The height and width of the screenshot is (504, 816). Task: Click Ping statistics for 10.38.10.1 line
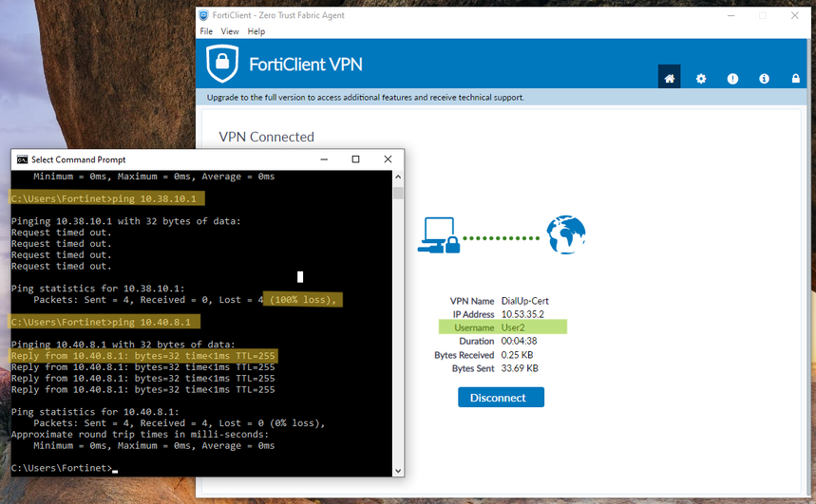click(98, 289)
